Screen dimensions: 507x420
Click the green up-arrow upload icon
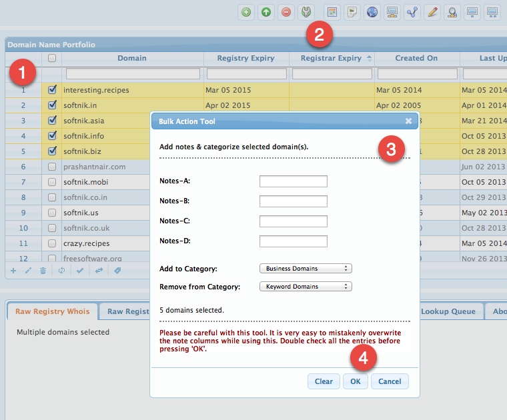(x=266, y=12)
